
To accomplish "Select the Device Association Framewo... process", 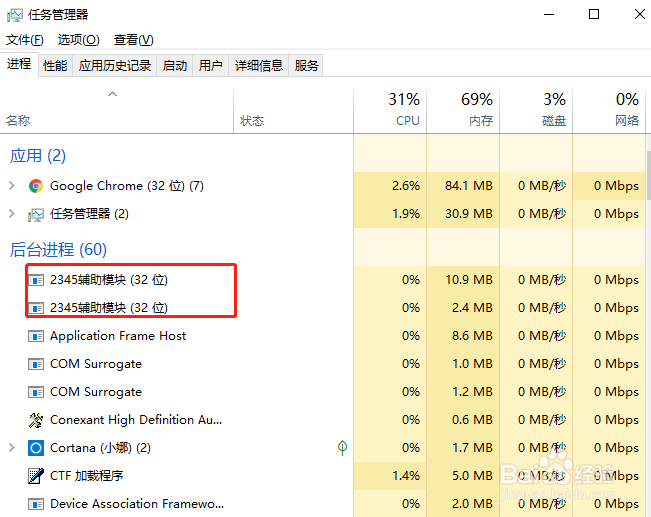I will [x=137, y=504].
